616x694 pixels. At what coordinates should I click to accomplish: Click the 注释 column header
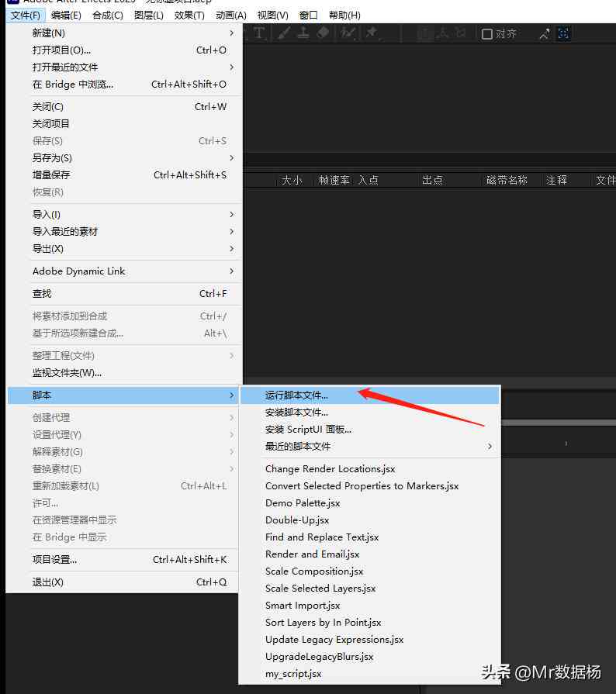557,180
